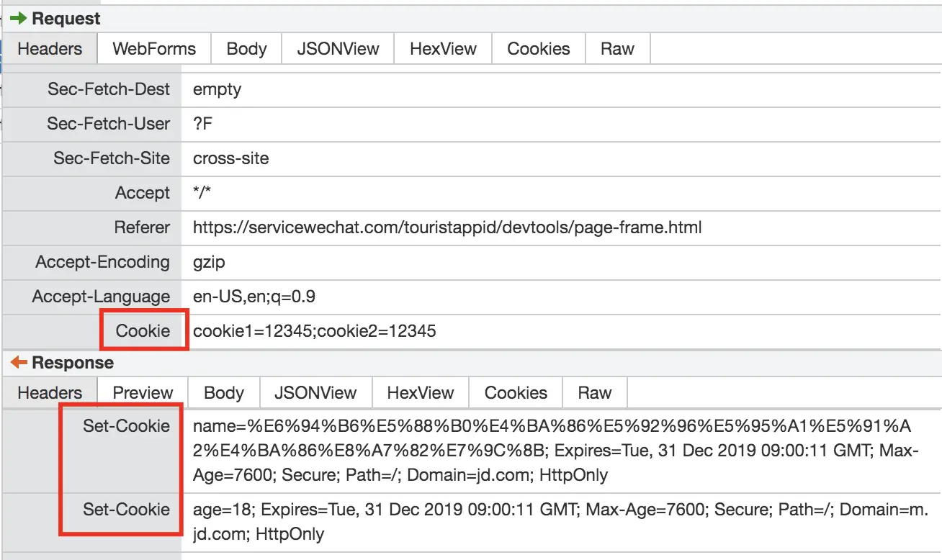Show the Request Cookies tab
Screen dimensions: 942x560
click(x=538, y=49)
